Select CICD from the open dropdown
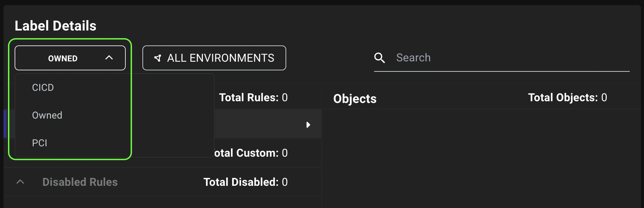 coord(43,87)
